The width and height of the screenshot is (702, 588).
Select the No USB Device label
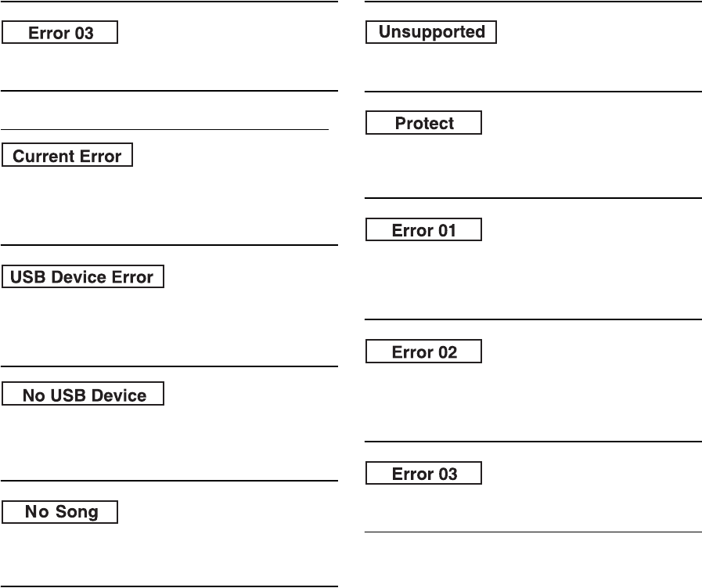point(84,395)
